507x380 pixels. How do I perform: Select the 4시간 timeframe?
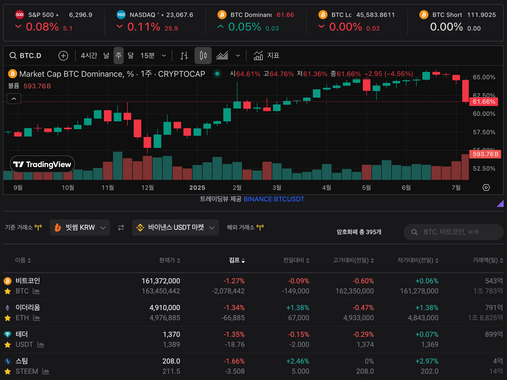[89, 56]
